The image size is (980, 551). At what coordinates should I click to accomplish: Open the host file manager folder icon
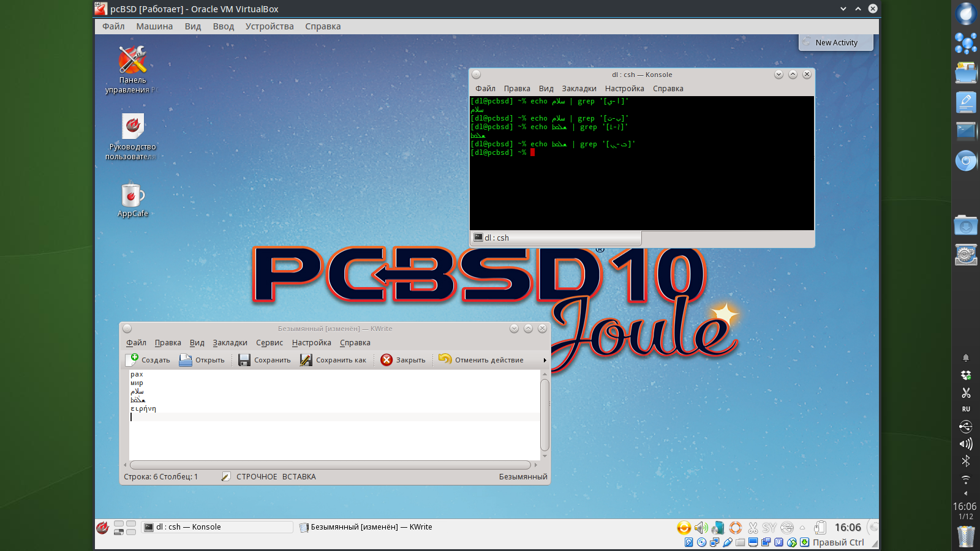click(x=966, y=72)
